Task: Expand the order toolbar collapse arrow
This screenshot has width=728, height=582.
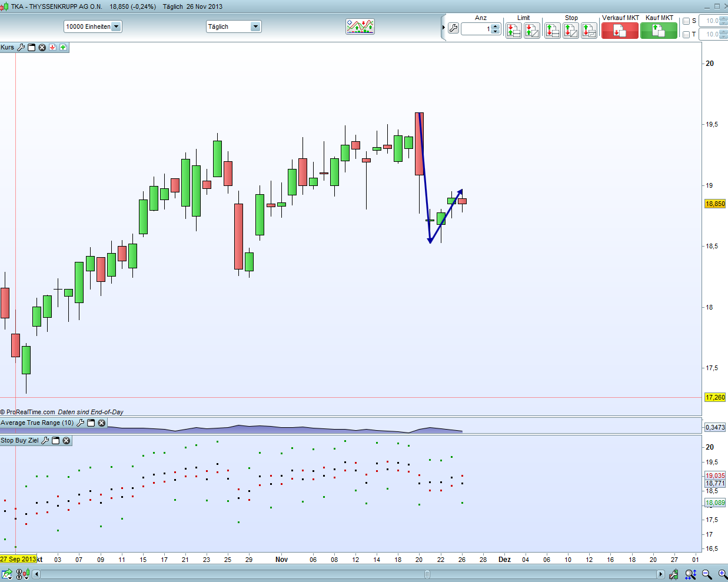Action: (444, 28)
